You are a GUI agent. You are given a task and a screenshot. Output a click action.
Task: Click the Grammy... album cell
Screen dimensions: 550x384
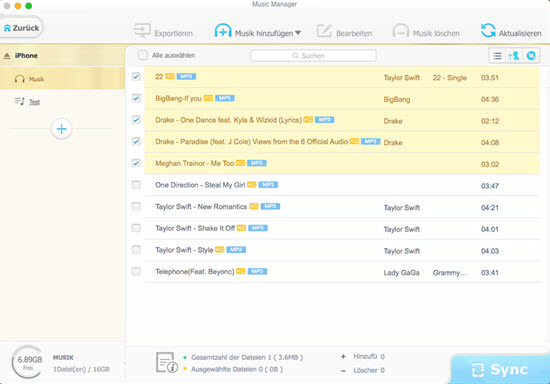(450, 273)
